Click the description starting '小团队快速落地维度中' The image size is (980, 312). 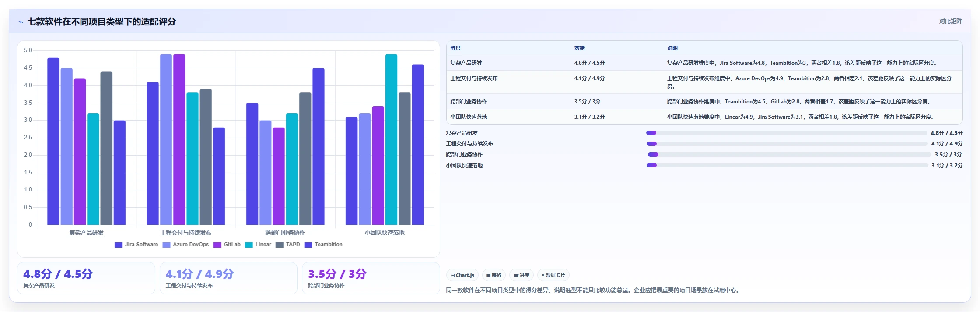801,117
